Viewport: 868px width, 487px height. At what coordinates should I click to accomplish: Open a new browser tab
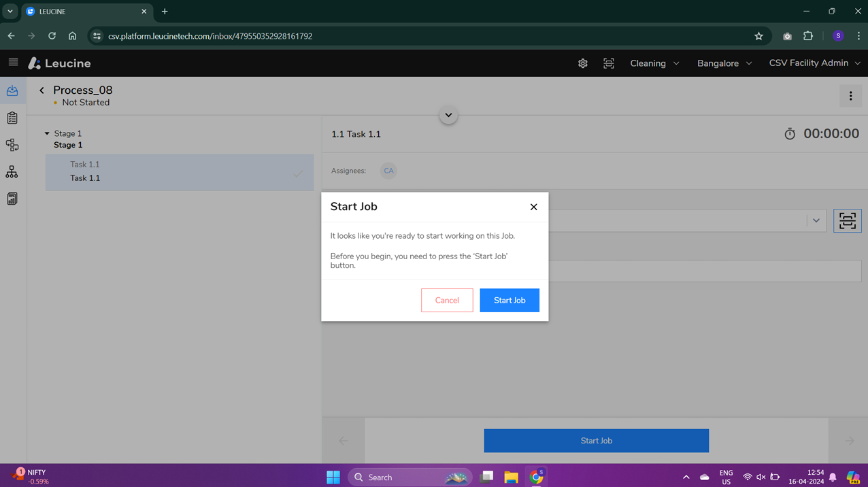click(165, 12)
